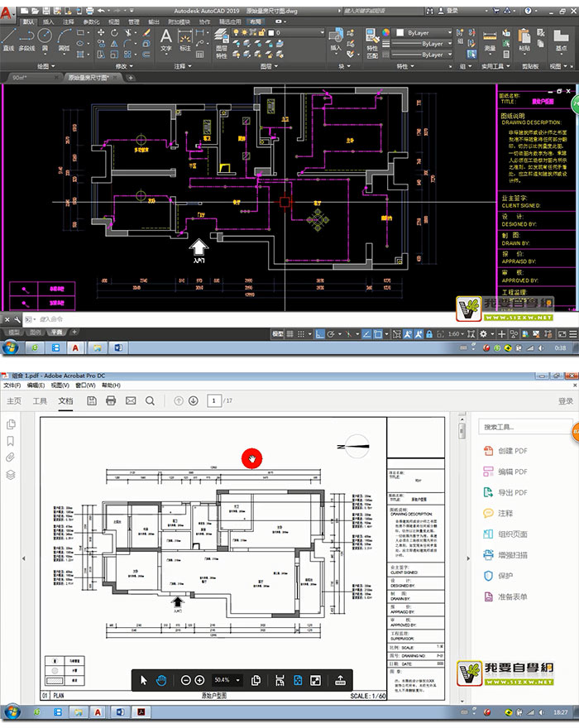This screenshot has width=579, height=728.
Task: Click Edit PDF (编辑 PDF) tool
Action: [505, 472]
